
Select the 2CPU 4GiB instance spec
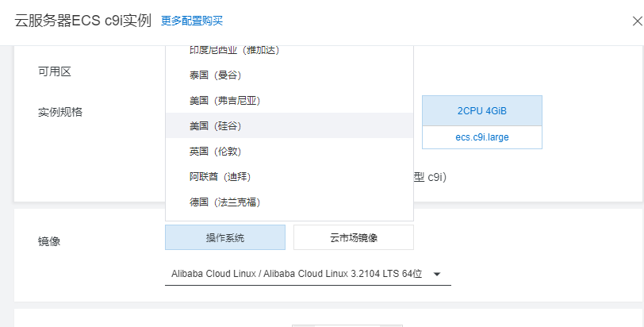point(481,111)
